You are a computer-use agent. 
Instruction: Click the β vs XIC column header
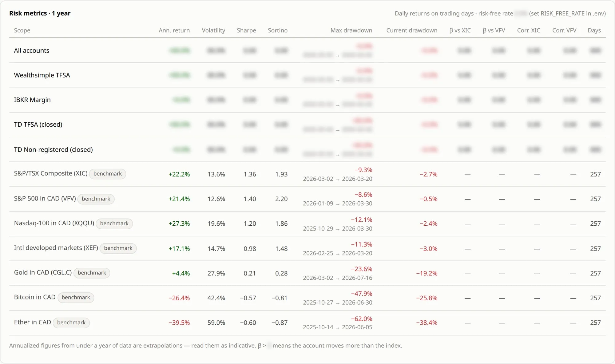click(x=460, y=30)
